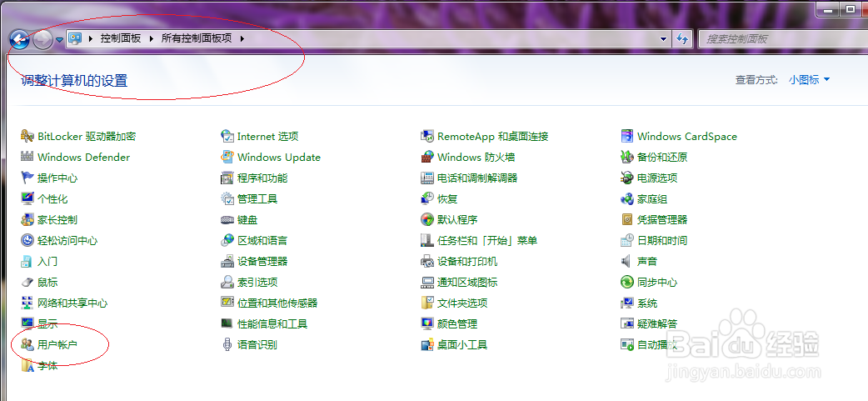Viewport: 868px width, 401px height.
Task: Open the 通知区域图标 link
Action: (467, 283)
